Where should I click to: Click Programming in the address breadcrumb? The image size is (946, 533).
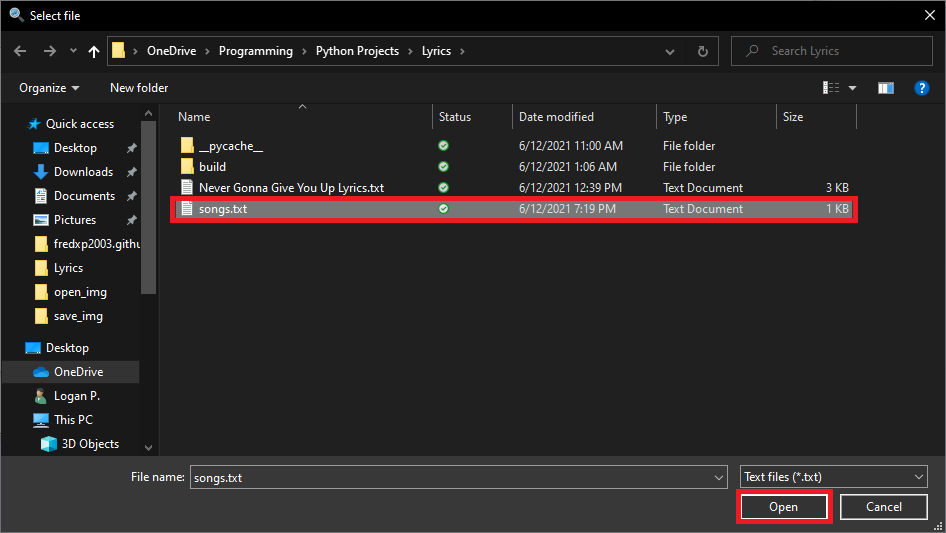point(256,51)
